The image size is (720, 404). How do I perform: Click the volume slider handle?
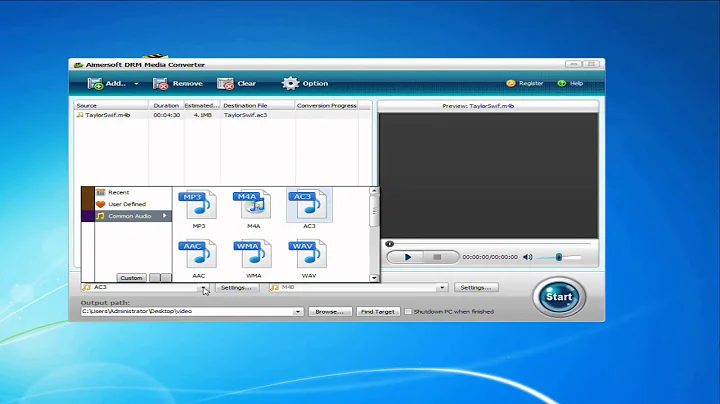pos(559,257)
